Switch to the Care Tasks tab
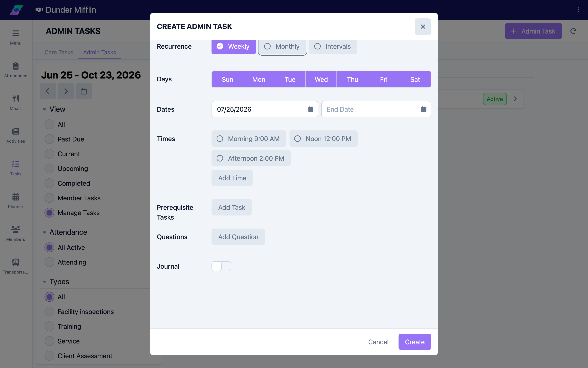588x368 pixels. tap(59, 52)
